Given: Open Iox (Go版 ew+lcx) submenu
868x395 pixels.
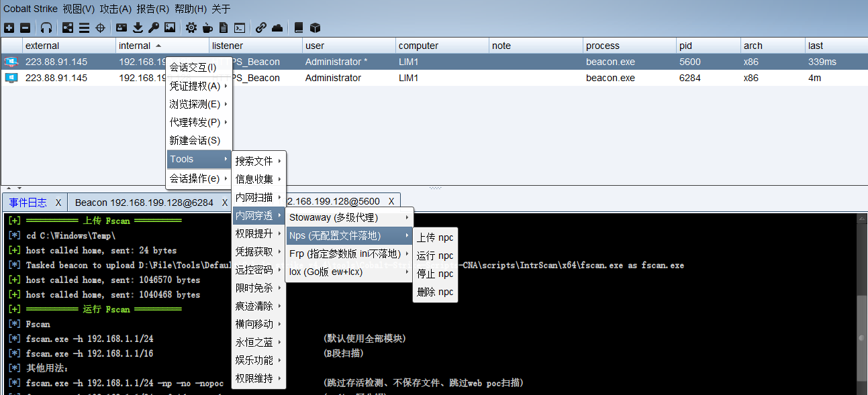Looking at the screenshot, I should pos(349,272).
